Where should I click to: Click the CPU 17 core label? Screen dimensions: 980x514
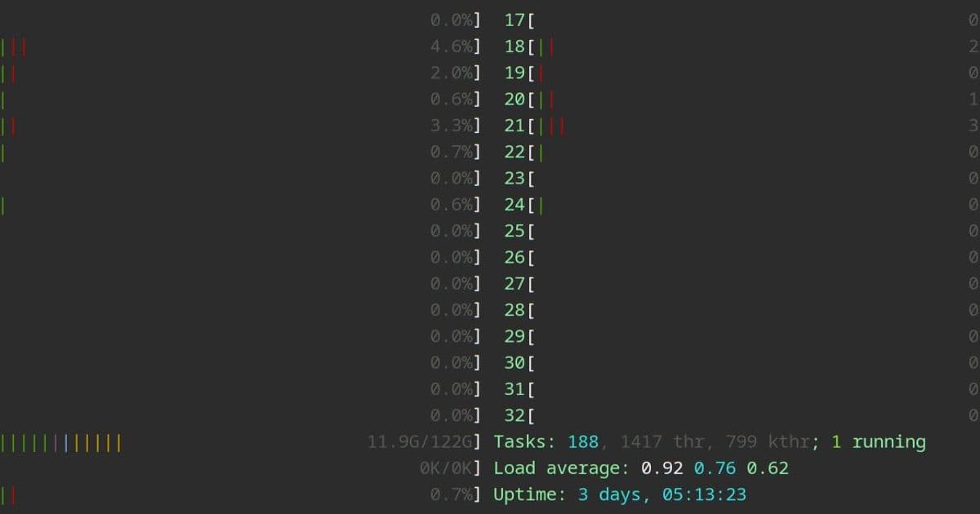(514, 20)
